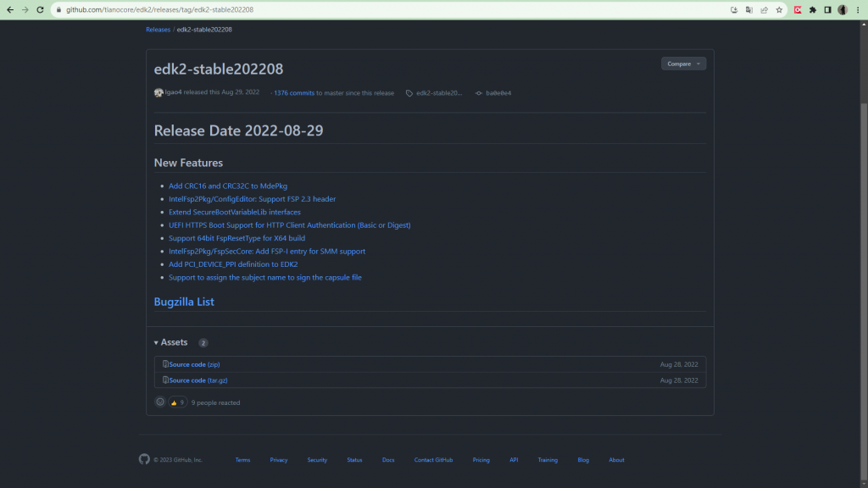Download Source code (tar.gz)
This screenshot has height=488, width=868.
pos(198,380)
